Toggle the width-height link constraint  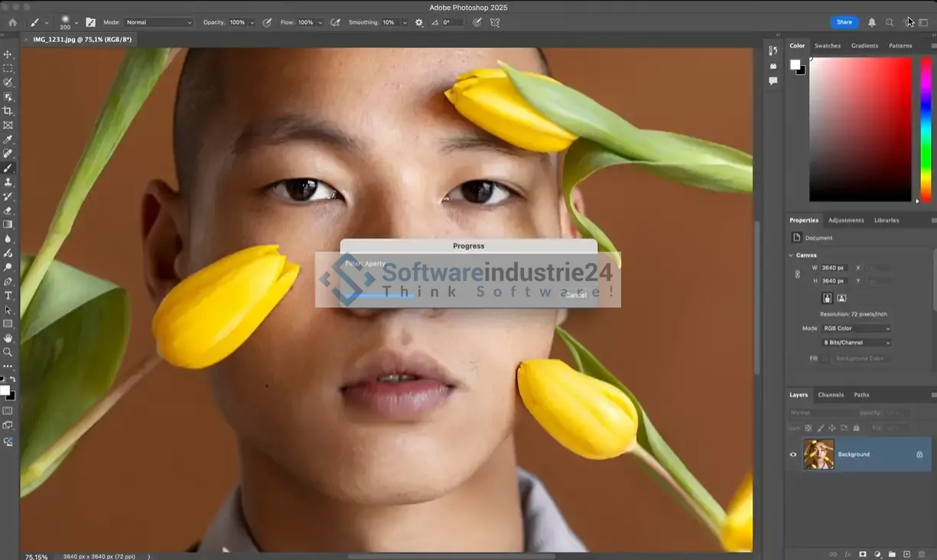(x=798, y=274)
